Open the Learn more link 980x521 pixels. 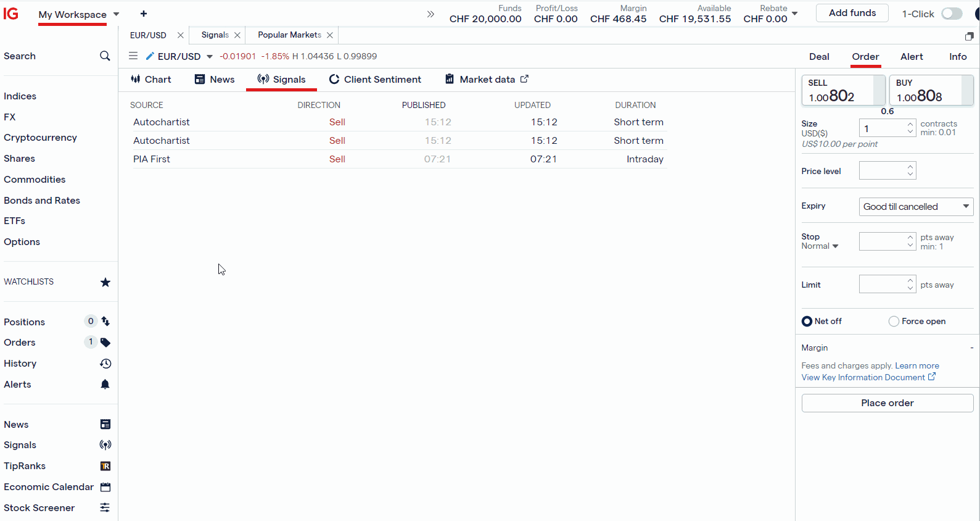[x=917, y=365]
